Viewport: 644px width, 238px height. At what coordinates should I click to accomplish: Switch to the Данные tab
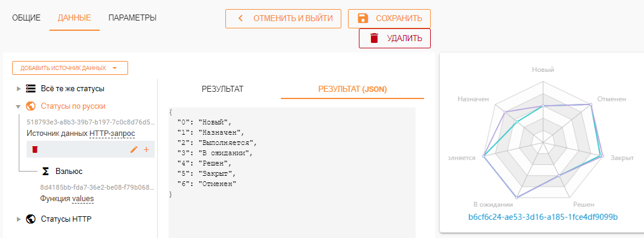point(74,18)
